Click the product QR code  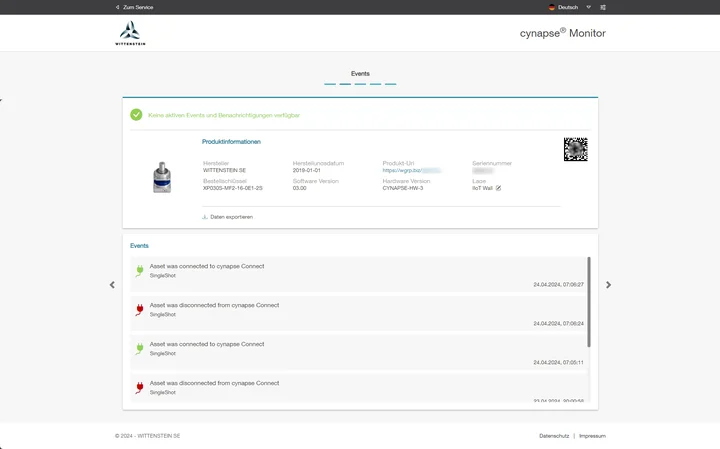[x=575, y=149]
